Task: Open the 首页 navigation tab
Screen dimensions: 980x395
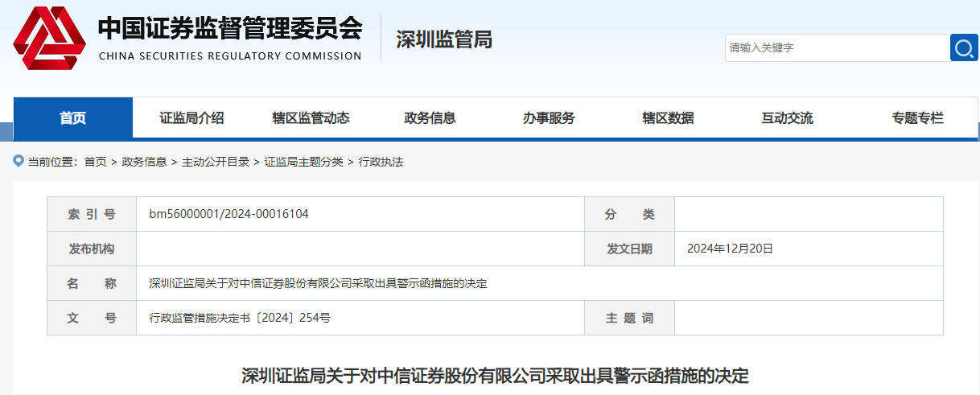Action: tap(72, 118)
